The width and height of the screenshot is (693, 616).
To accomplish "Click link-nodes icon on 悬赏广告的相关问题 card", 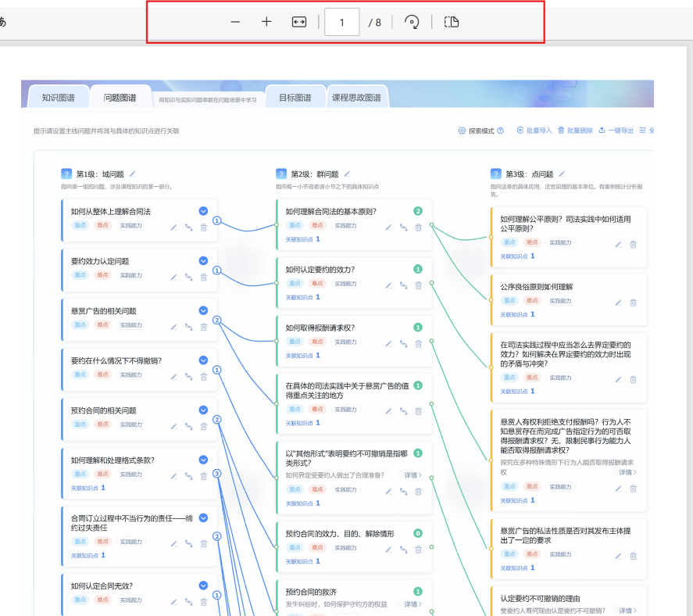I will (189, 327).
